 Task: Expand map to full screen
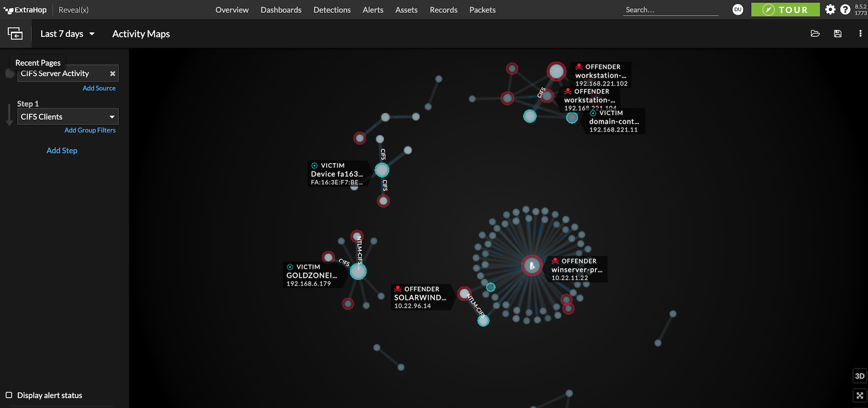tap(860, 395)
